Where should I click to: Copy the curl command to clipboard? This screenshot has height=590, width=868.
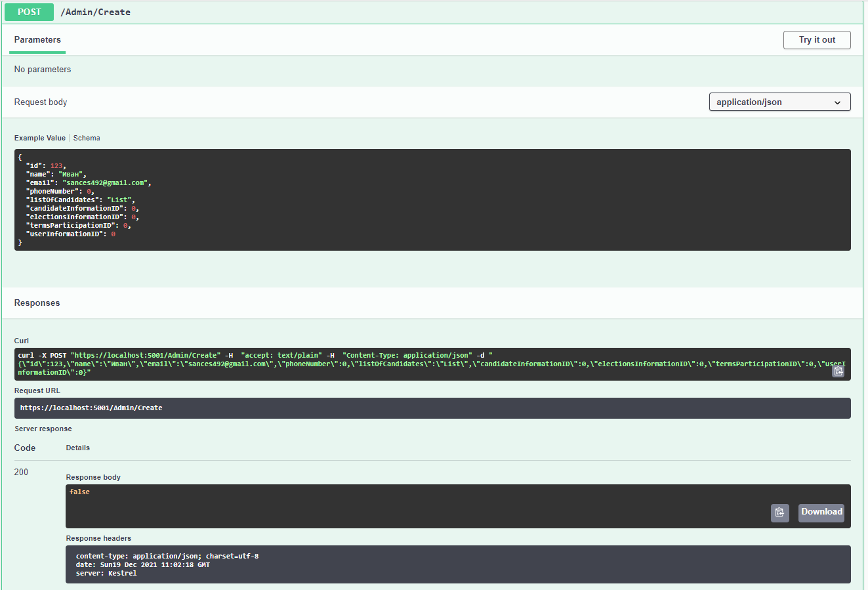coord(838,371)
